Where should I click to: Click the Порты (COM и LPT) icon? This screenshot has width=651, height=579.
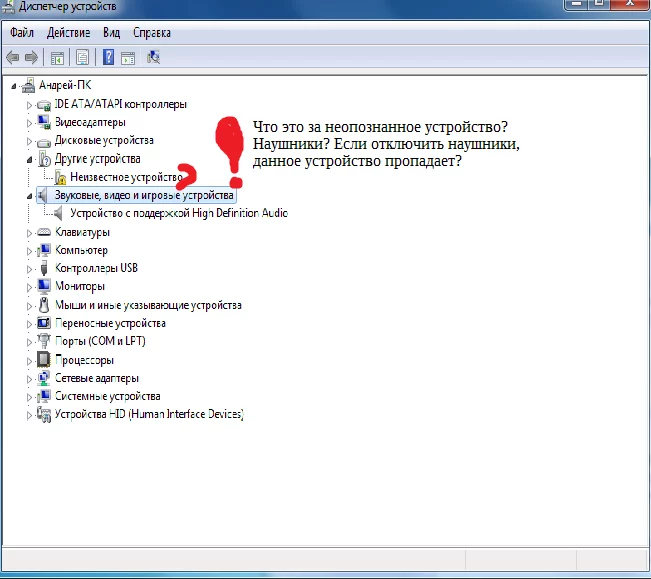pyautogui.click(x=44, y=341)
